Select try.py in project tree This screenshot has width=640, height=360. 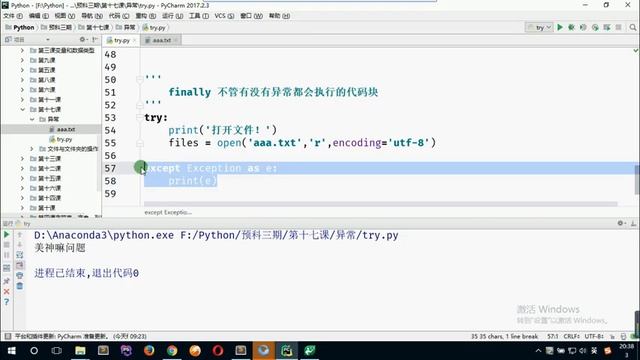point(64,139)
